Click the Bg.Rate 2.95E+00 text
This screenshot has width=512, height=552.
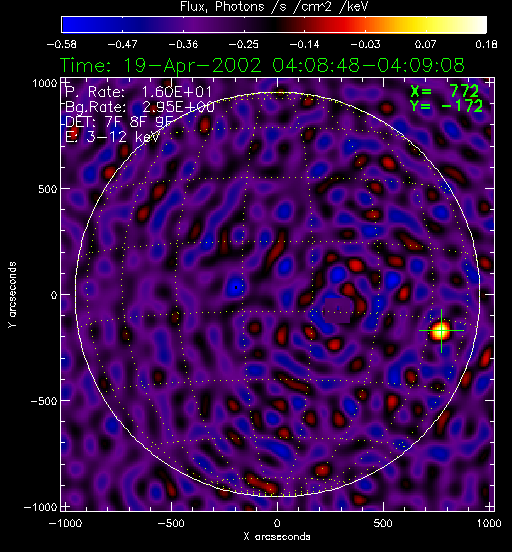coord(140,107)
